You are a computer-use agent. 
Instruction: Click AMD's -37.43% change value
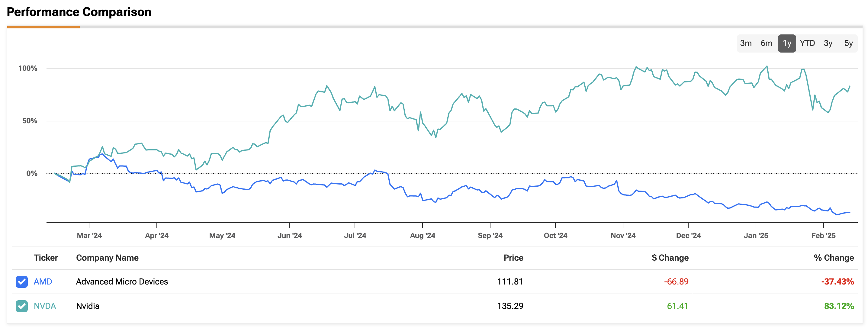[837, 281]
